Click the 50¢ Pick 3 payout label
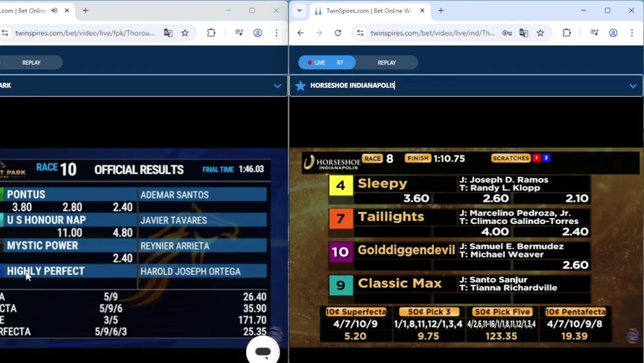Viewport: 644px width, 363px height. (429, 312)
